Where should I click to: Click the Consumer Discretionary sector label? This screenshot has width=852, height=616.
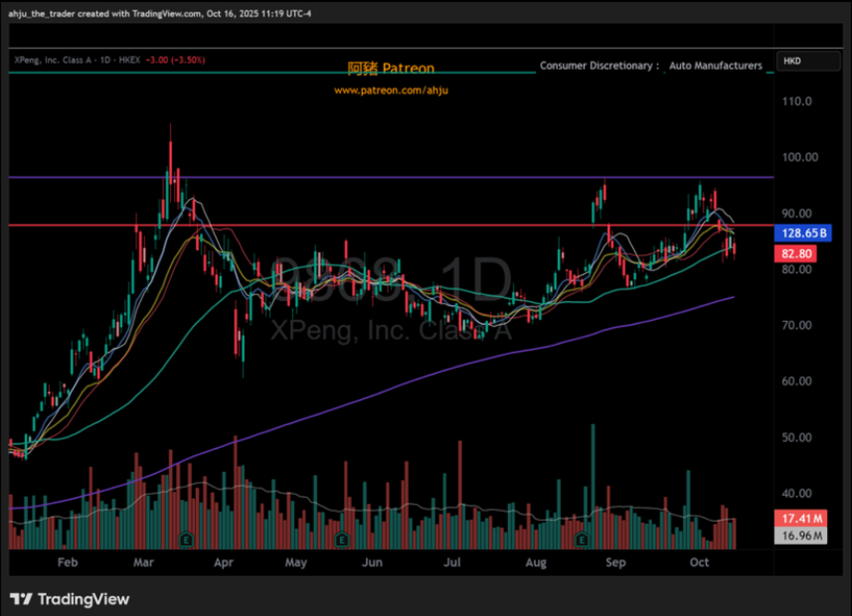pyautogui.click(x=596, y=66)
